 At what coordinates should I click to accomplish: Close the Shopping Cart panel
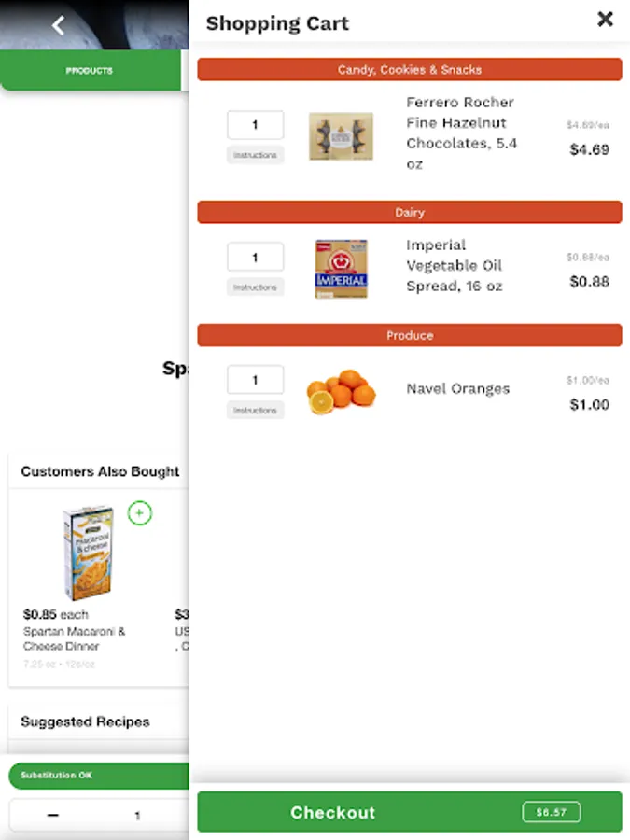click(x=605, y=19)
